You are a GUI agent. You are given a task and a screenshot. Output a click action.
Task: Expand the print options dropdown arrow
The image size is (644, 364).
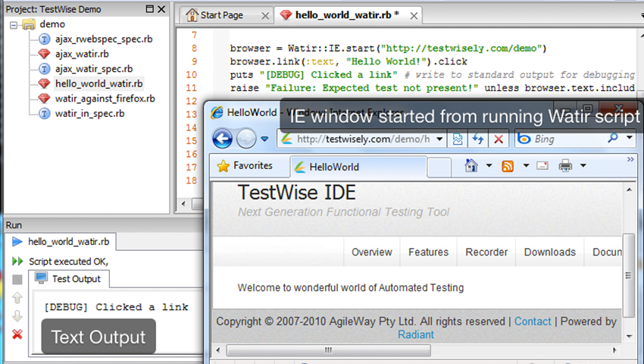point(583,166)
